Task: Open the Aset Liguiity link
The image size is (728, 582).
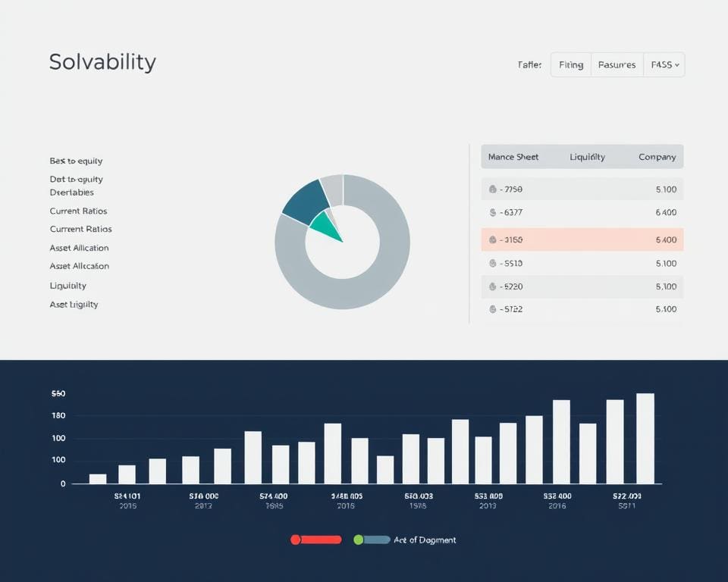Action: click(x=74, y=304)
